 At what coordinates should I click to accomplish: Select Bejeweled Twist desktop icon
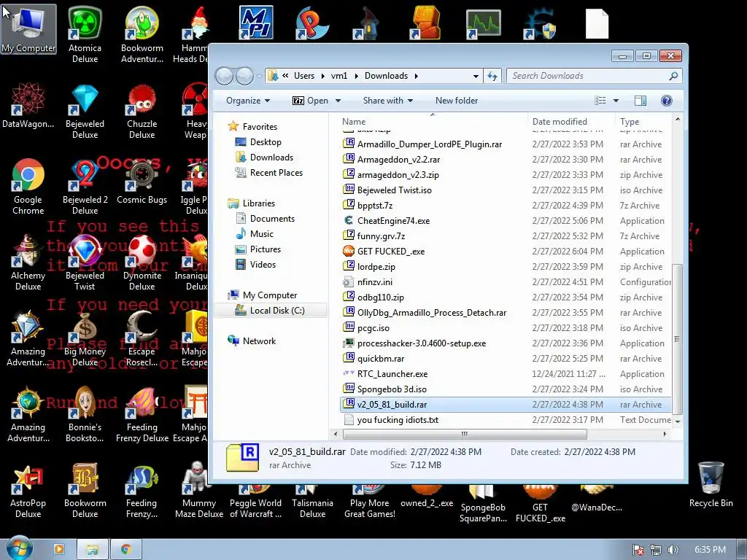(85, 262)
